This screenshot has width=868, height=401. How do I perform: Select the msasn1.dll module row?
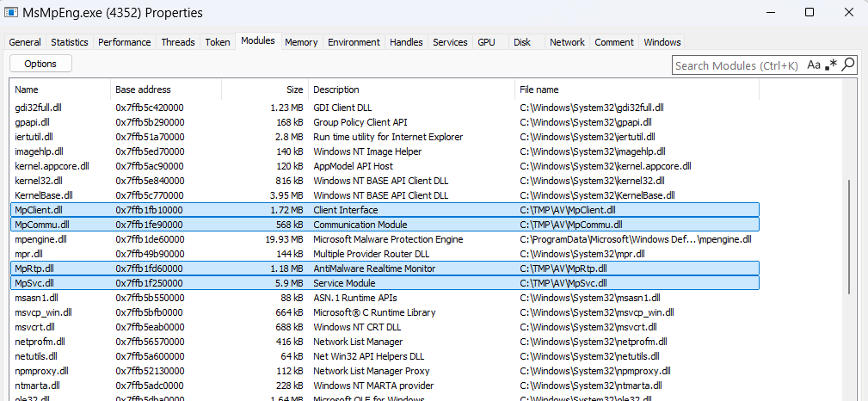tap(385, 298)
